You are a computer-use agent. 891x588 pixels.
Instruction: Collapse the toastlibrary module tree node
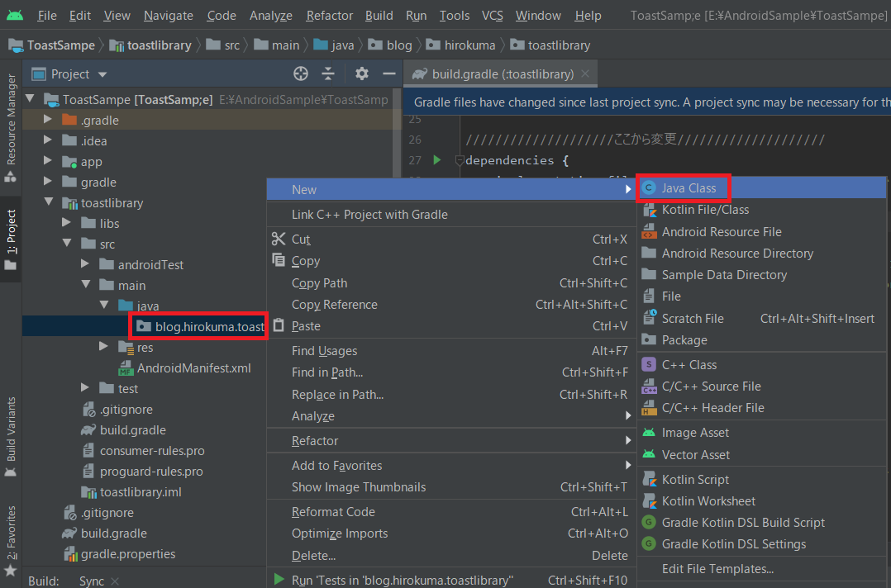tap(49, 203)
